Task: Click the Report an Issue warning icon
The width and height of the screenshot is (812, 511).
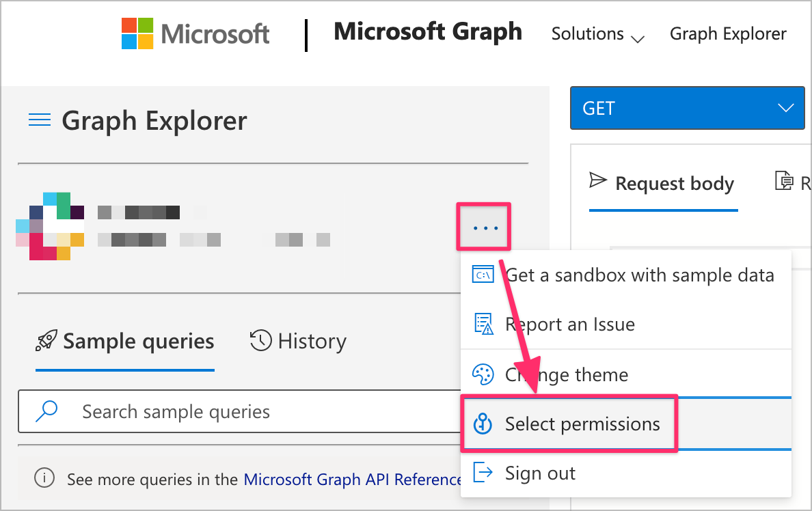Action: click(x=483, y=324)
